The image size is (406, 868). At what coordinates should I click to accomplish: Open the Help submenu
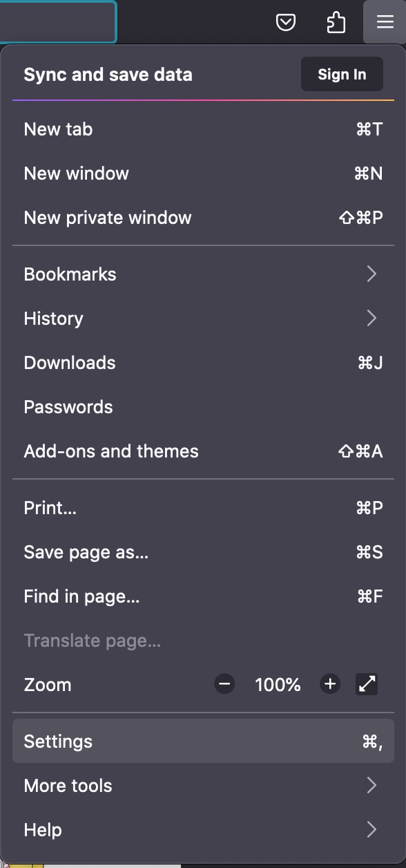[x=203, y=830]
